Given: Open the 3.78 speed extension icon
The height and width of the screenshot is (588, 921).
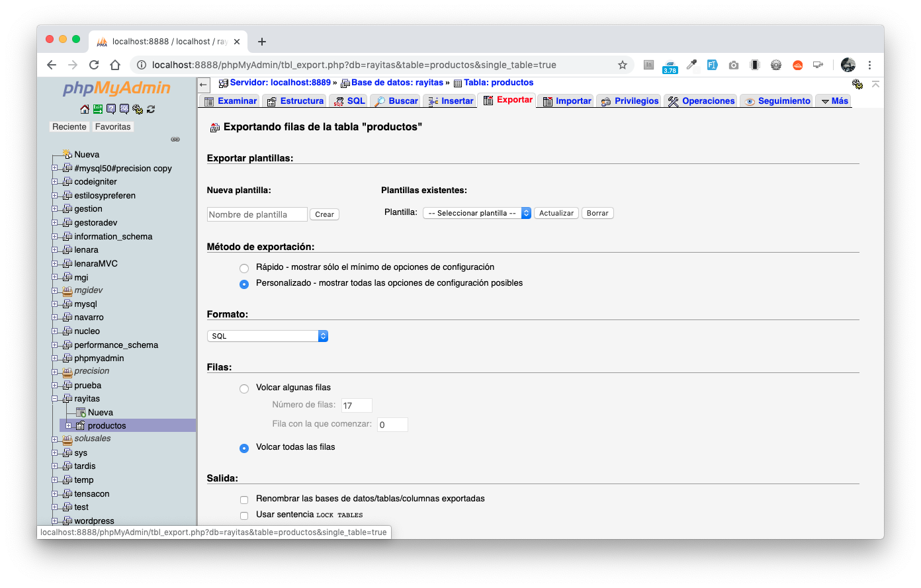Looking at the screenshot, I should [x=670, y=66].
